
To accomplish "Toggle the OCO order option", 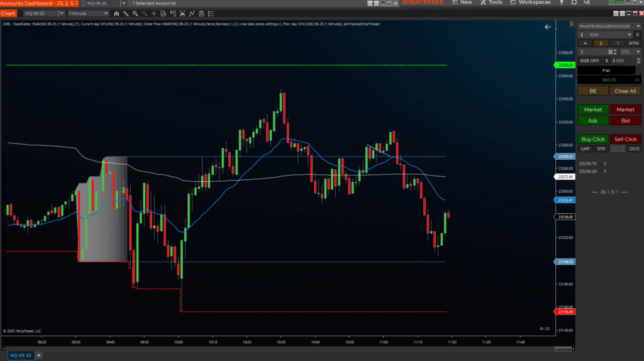I will click(x=634, y=148).
